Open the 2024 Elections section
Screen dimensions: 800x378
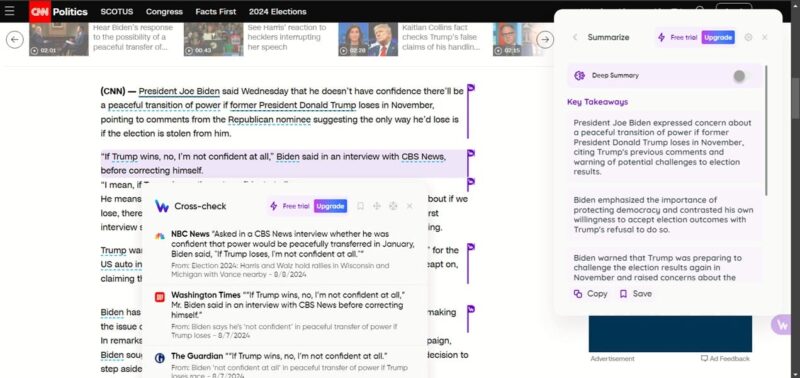[278, 11]
